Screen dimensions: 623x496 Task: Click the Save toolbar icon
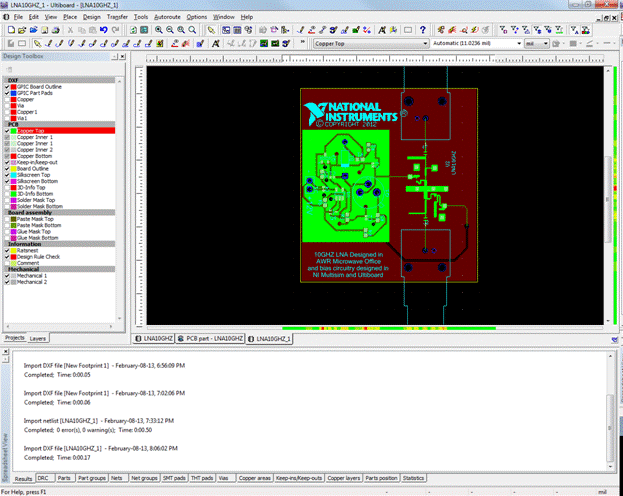pos(47,30)
